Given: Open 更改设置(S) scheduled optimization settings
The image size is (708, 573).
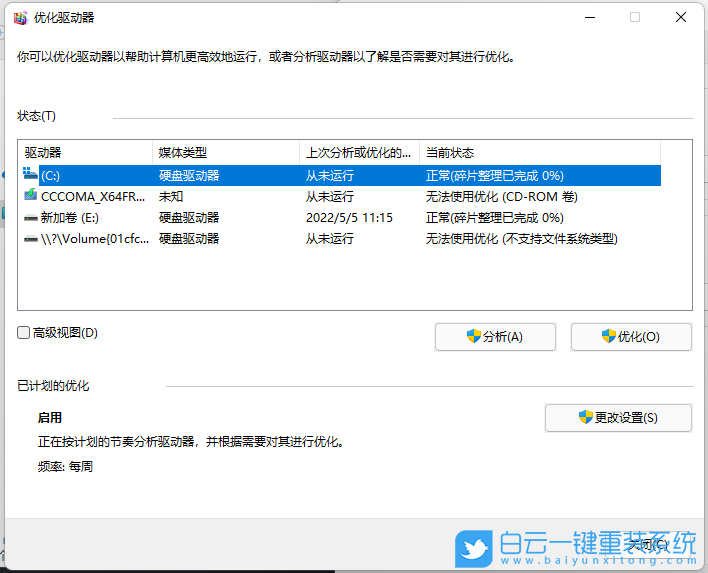Looking at the screenshot, I should click(618, 418).
